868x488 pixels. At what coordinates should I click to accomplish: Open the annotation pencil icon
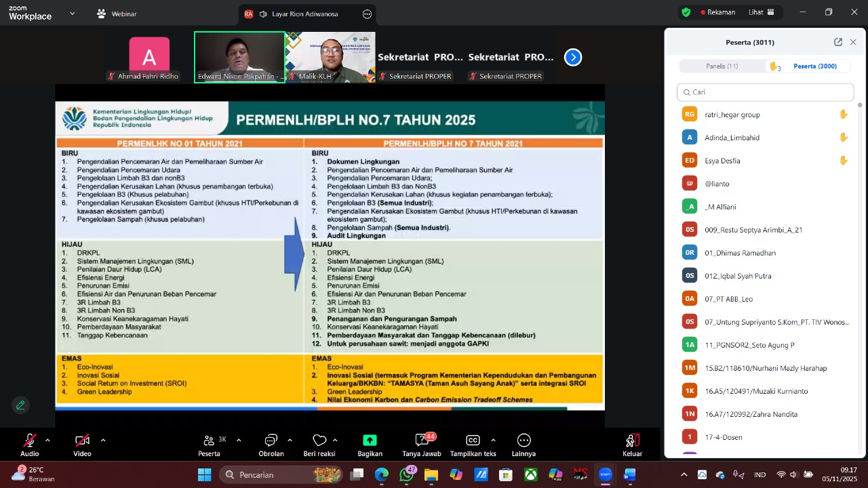[20, 405]
